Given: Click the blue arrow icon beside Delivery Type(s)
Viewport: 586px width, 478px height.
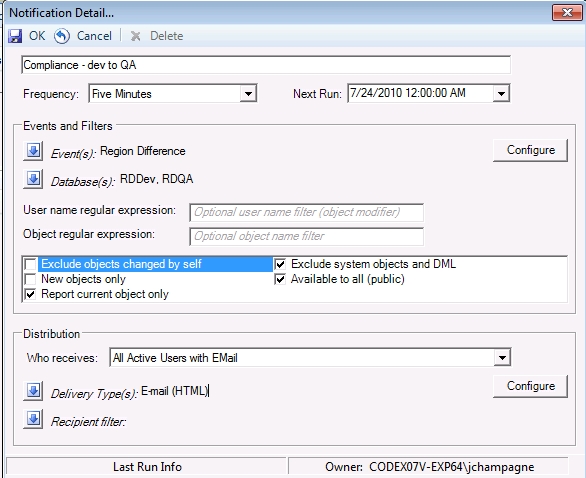Looking at the screenshot, I should (33, 391).
